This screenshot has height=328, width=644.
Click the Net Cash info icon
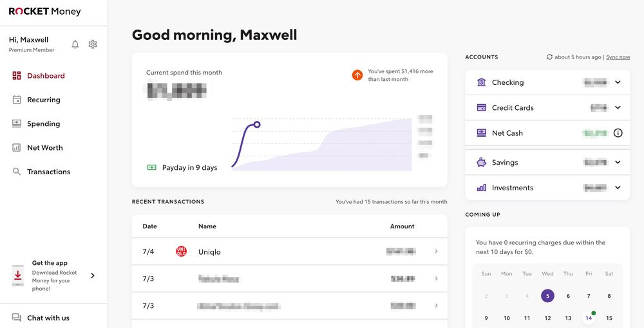[x=618, y=133]
